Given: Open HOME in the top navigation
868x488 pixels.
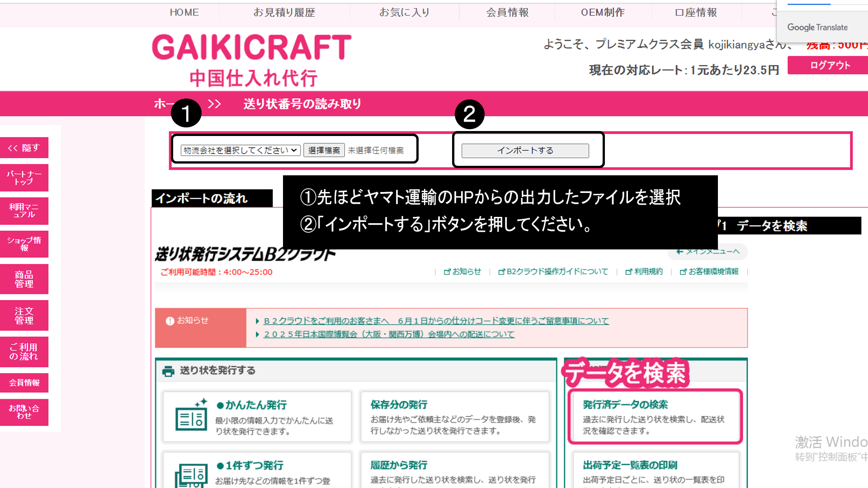Looking at the screenshot, I should click(184, 13).
